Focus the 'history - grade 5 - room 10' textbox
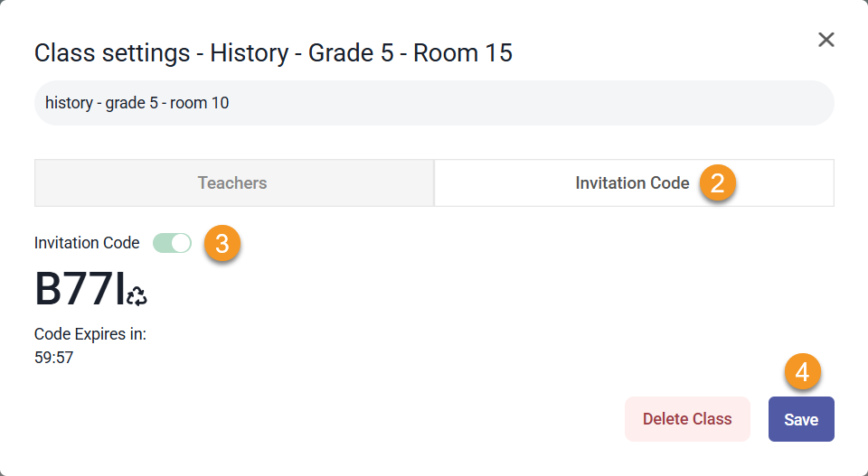The image size is (868, 476). (x=434, y=103)
